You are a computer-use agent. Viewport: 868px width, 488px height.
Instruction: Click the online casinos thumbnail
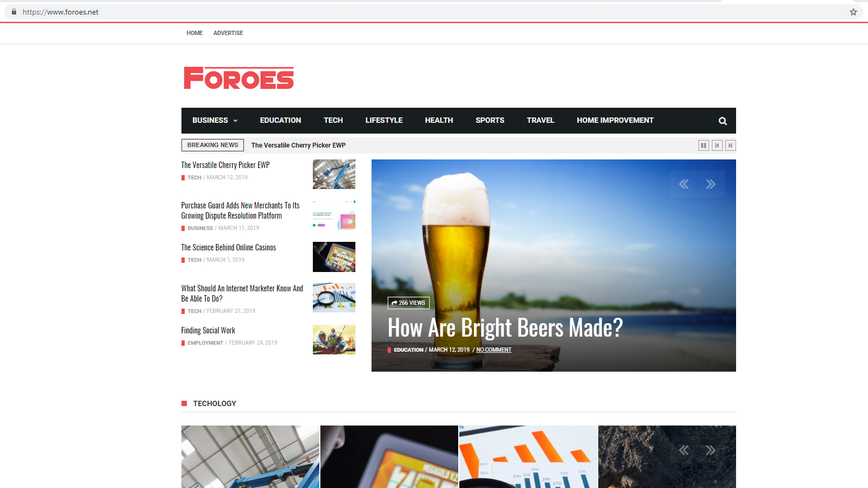point(334,257)
